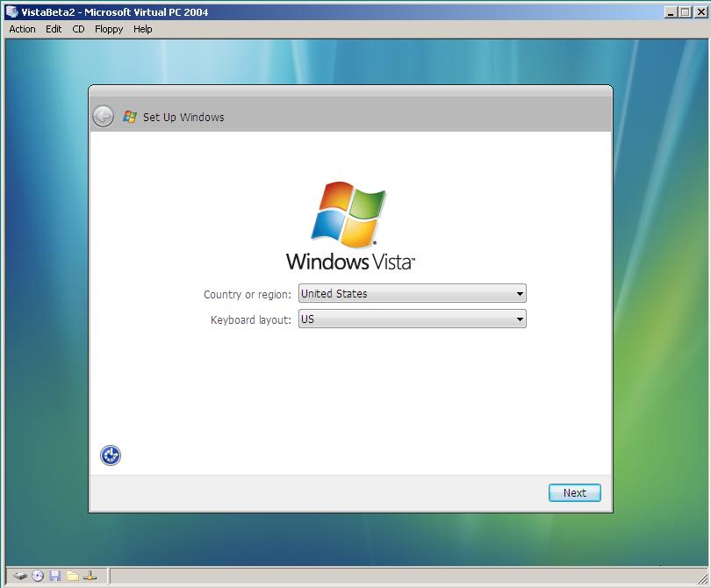Screen dimensions: 711x588
Task: Close the Virtual PC window
Action: (x=701, y=12)
